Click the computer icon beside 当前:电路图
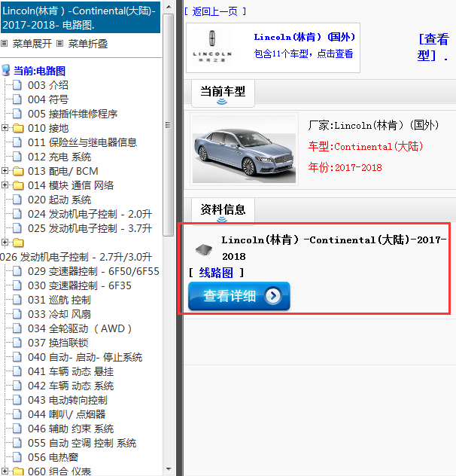The width and height of the screenshot is (456, 476). tap(6, 70)
